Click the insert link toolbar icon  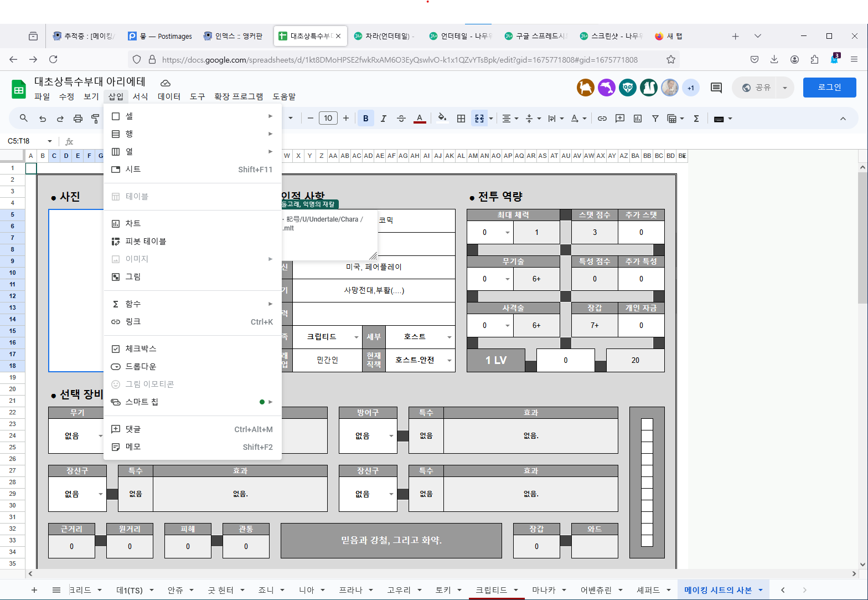(602, 119)
